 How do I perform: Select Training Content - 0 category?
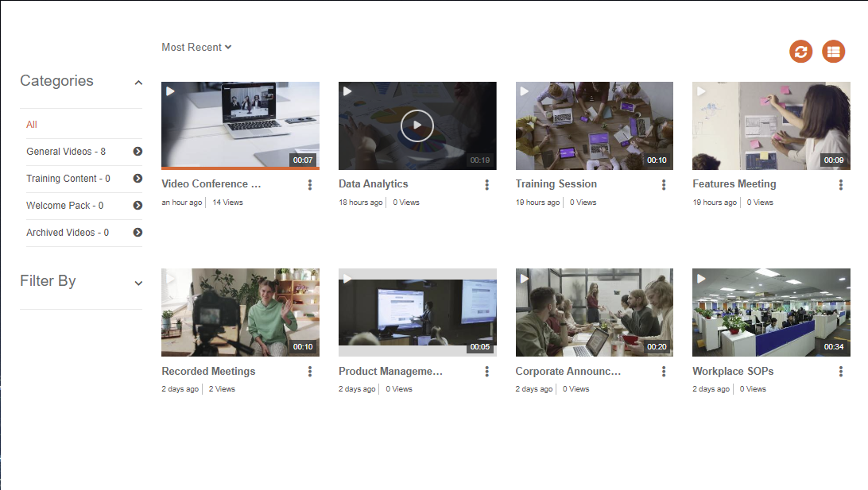[68, 179]
